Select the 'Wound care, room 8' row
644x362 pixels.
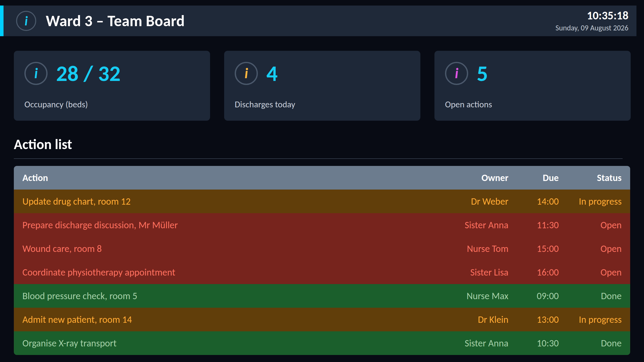[322, 249]
